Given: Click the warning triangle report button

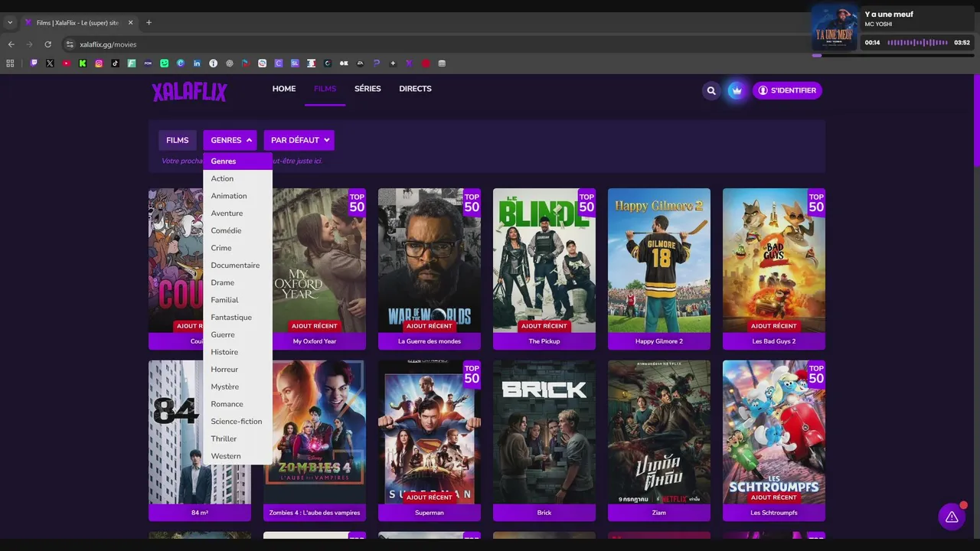Looking at the screenshot, I should tap(952, 517).
